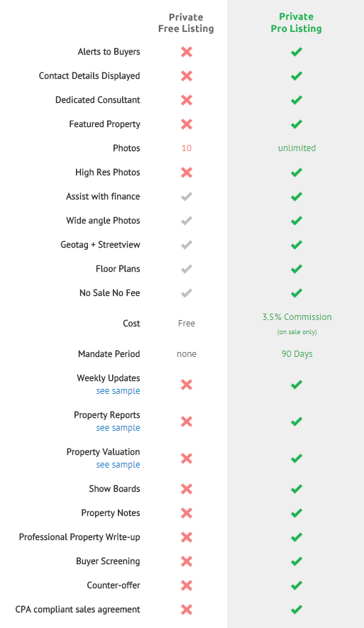Screen dimensions: 364x628
Task: Click the unlimited photos value
Action: click(297, 148)
